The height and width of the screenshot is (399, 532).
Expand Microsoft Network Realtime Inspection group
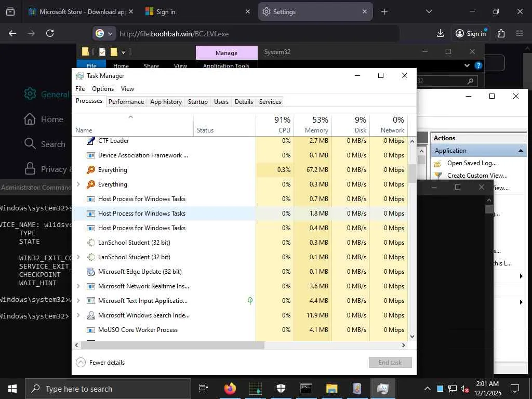tap(78, 286)
